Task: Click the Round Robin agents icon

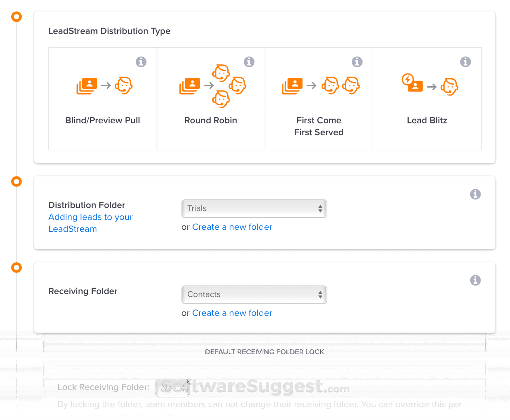Action: pos(212,86)
